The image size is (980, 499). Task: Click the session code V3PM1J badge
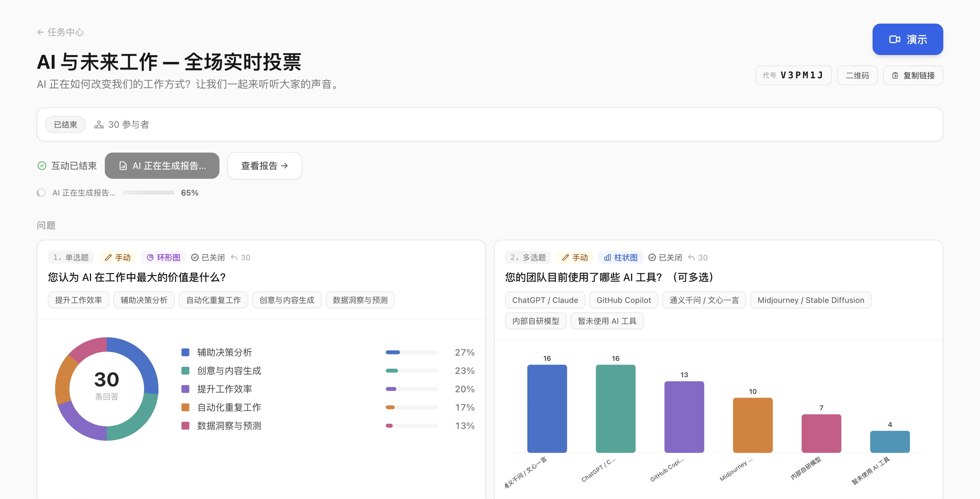point(793,75)
